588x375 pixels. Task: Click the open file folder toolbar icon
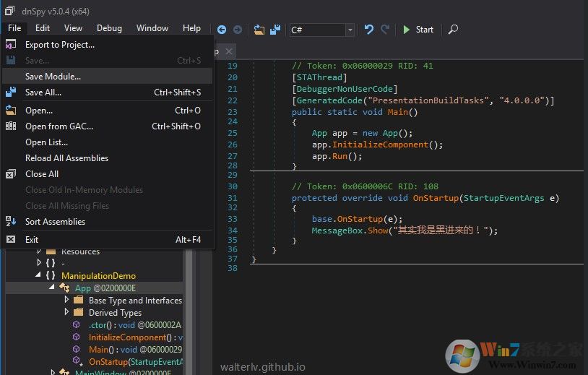pos(259,30)
